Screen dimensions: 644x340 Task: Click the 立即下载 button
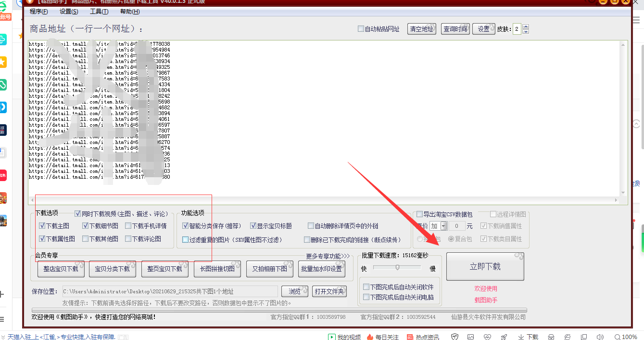pos(485,266)
